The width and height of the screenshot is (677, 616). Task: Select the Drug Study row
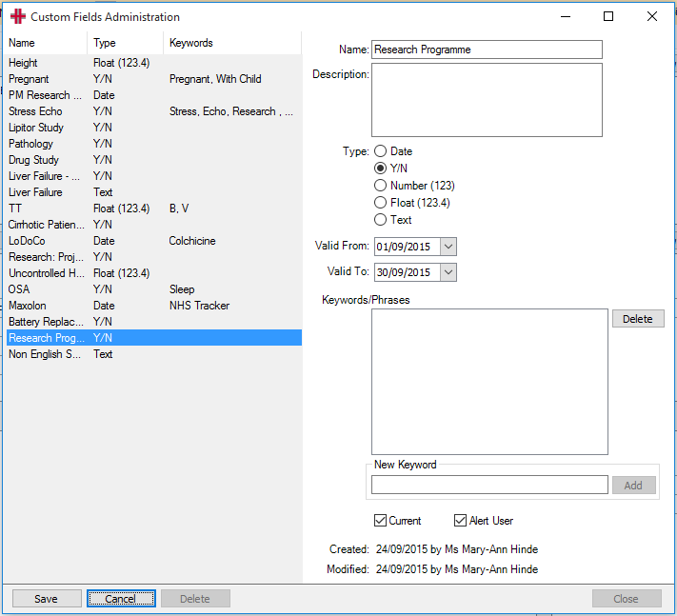pyautogui.click(x=153, y=160)
